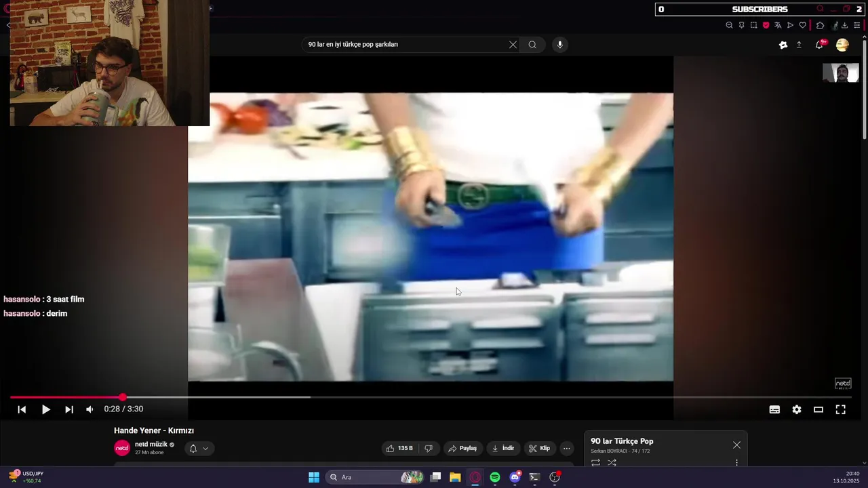Start voice search with microphone icon
868x488 pixels.
559,45
